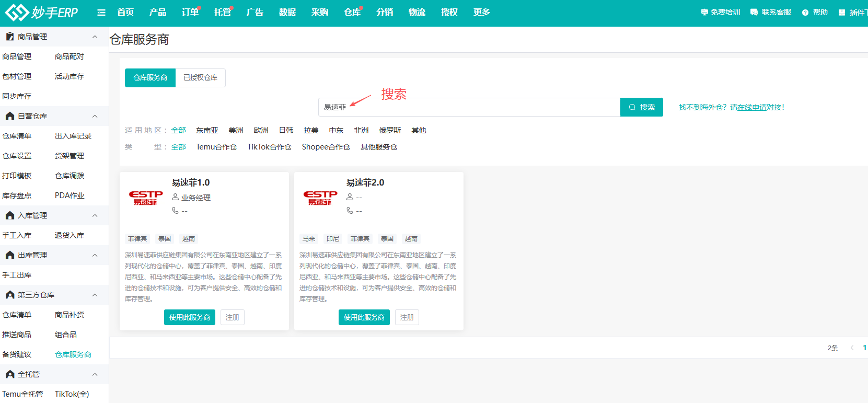Screen dimensions: 868x403
Task: Click the 妙手ERP logo
Action: (x=41, y=13)
